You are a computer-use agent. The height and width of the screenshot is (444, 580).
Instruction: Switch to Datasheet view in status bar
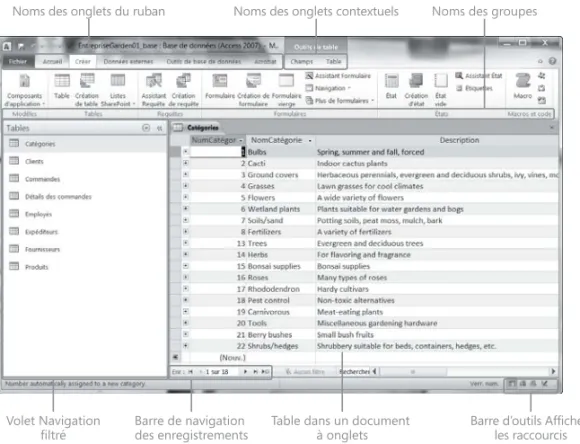point(512,384)
